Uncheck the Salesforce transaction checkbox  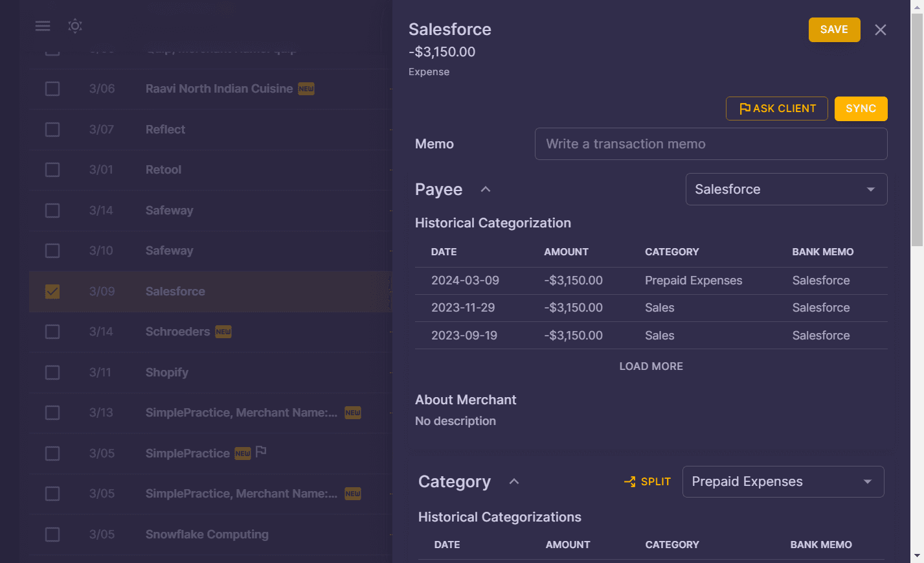[52, 292]
